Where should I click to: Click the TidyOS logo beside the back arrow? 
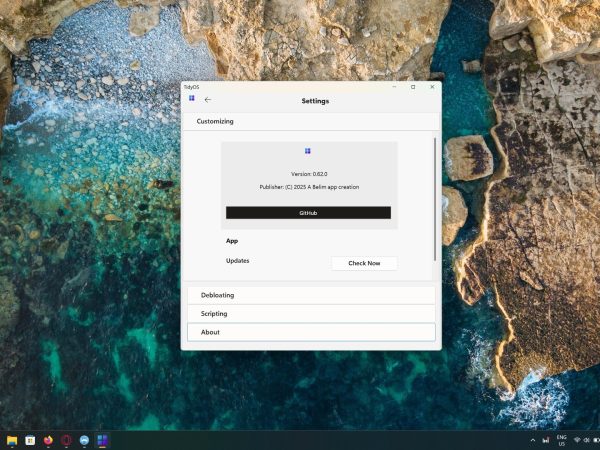pyautogui.click(x=191, y=99)
